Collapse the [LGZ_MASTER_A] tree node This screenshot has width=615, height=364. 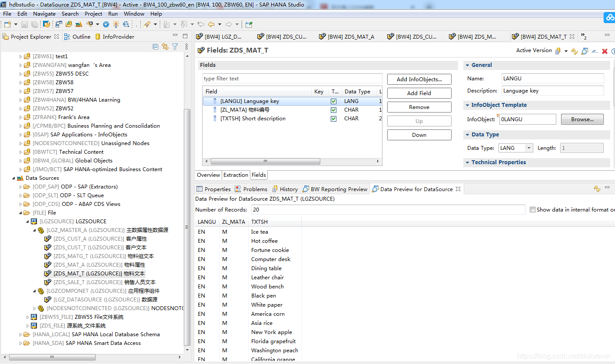[x=34, y=230]
